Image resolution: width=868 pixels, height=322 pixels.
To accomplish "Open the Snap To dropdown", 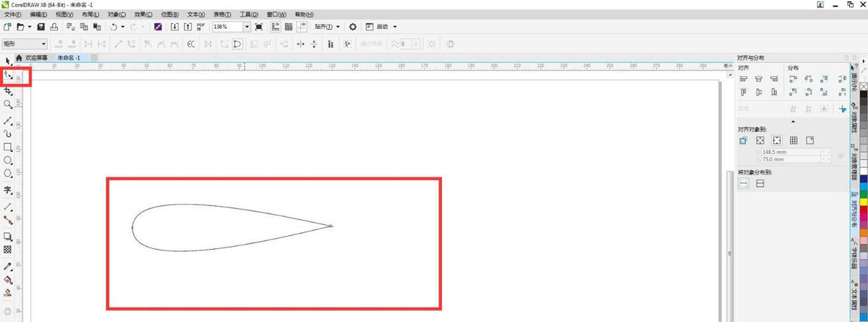I will click(328, 27).
